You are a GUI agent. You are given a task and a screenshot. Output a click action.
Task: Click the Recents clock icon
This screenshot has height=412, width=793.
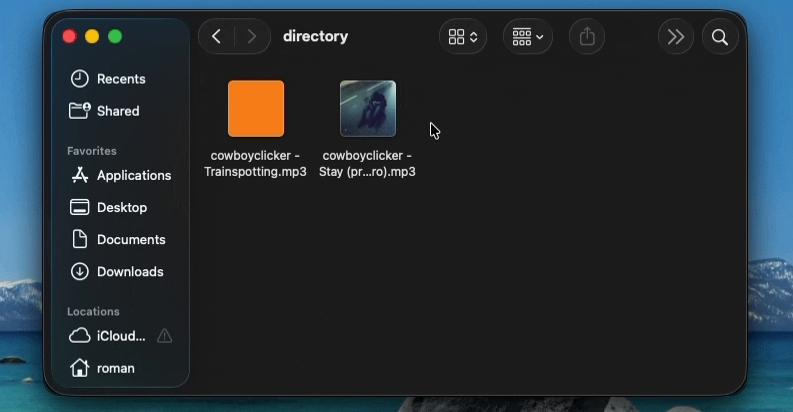(79, 79)
